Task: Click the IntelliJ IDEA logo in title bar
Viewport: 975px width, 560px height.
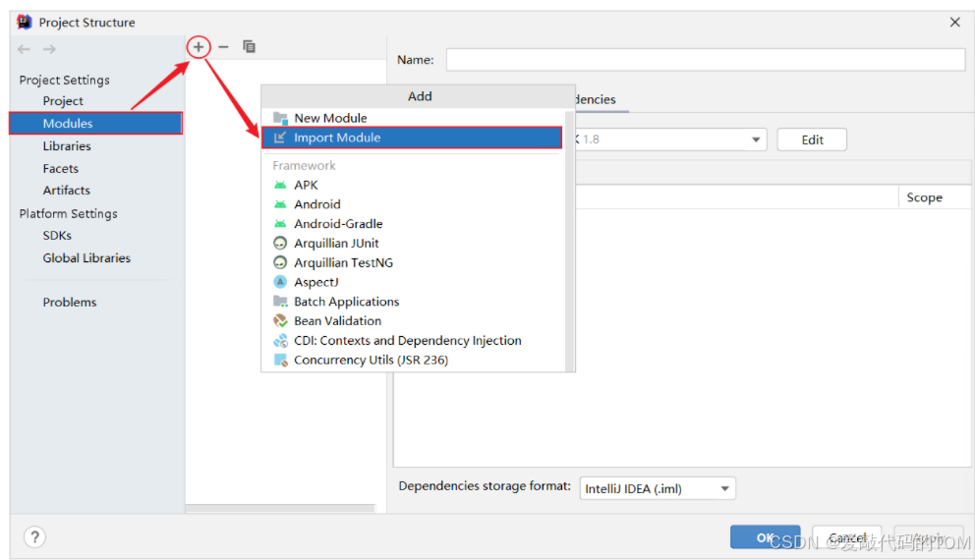Action: pyautogui.click(x=25, y=22)
